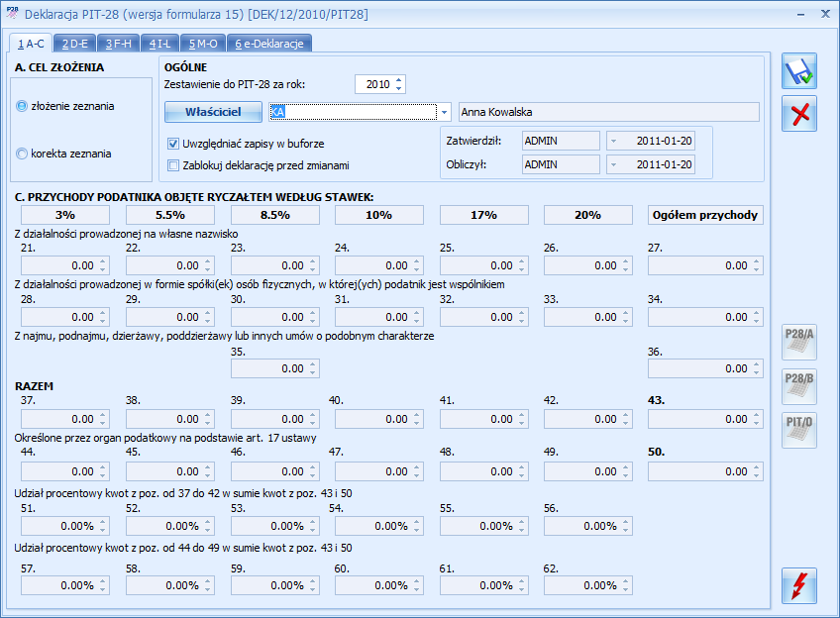Click spinner arrows of field 54
840x618 pixels.
(x=417, y=526)
